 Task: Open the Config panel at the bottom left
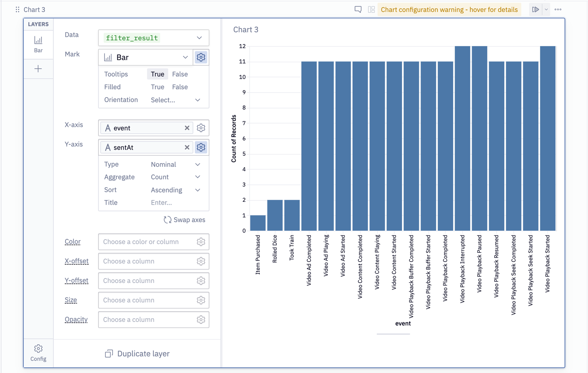point(38,352)
